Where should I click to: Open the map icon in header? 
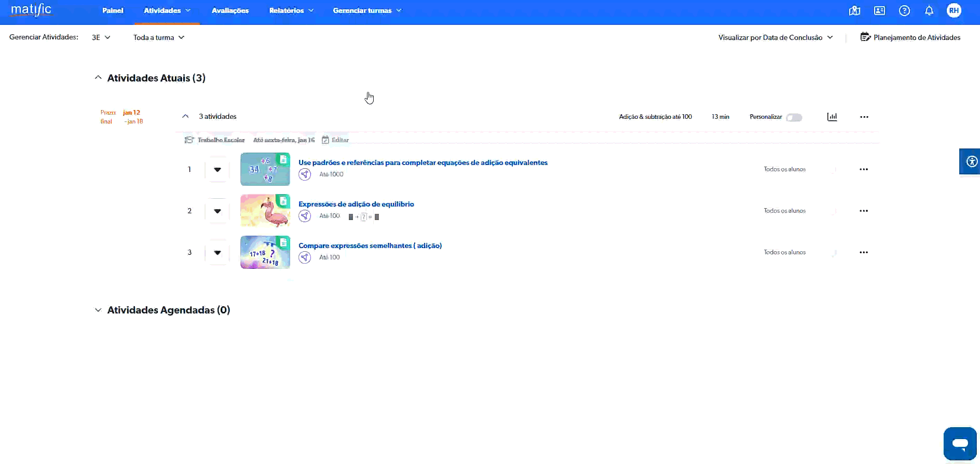coord(854,11)
